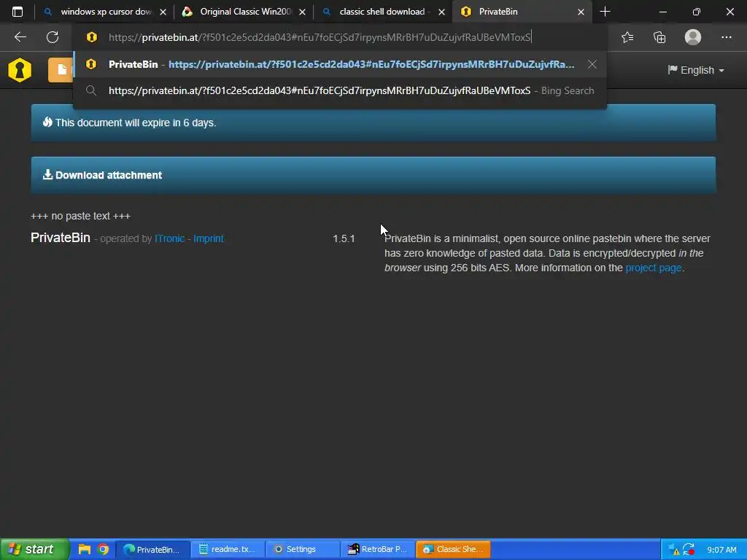Click the network warning tray icon
The width and height of the screenshot is (747, 560).
673,550
